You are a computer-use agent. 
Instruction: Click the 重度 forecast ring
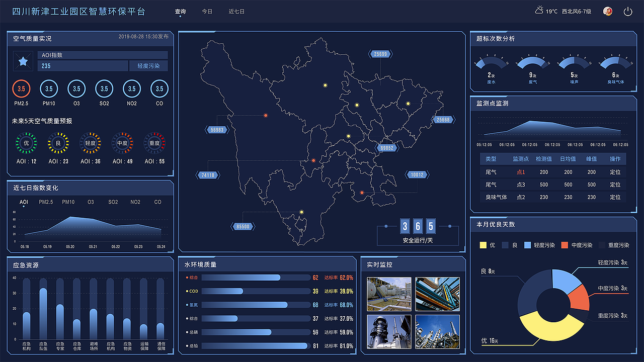tap(154, 143)
